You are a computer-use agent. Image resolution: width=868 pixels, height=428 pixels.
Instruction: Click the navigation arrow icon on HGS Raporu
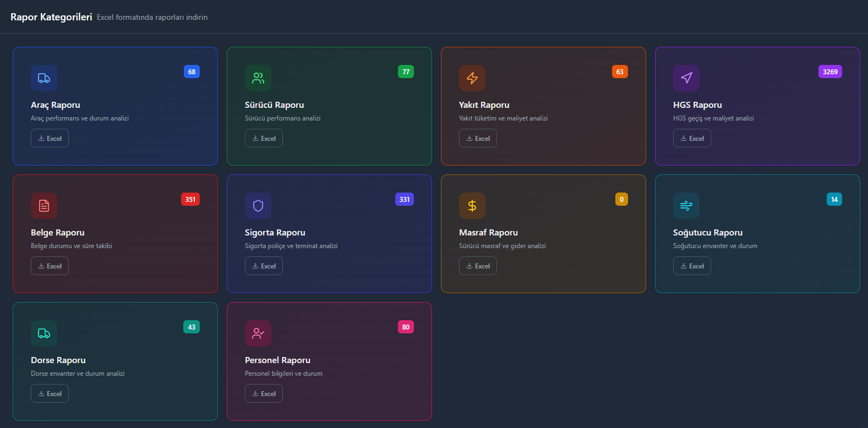click(x=686, y=78)
